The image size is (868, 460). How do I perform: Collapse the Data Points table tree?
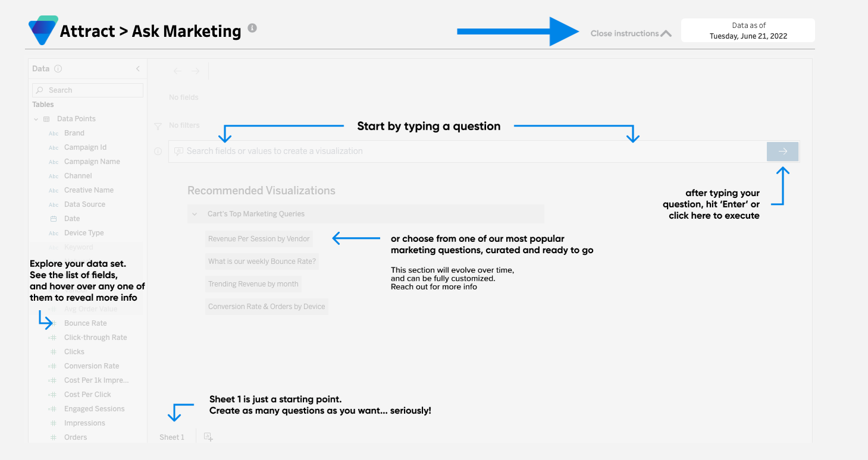tap(36, 119)
